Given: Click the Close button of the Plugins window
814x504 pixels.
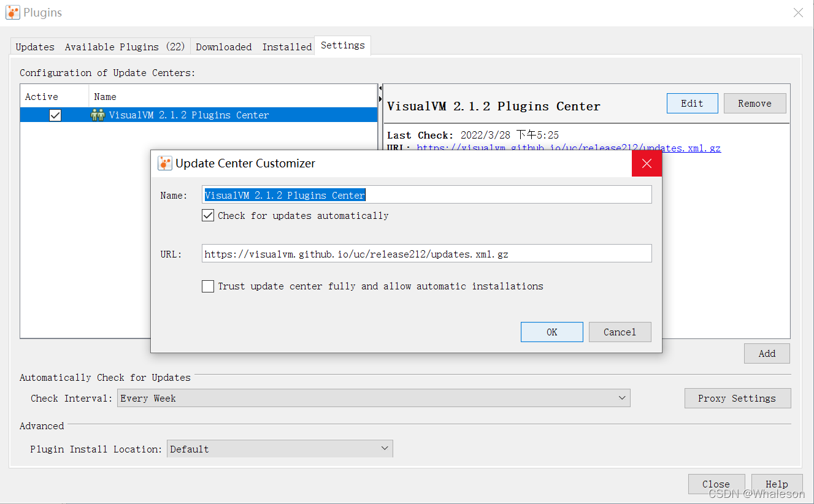Looking at the screenshot, I should (x=716, y=484).
